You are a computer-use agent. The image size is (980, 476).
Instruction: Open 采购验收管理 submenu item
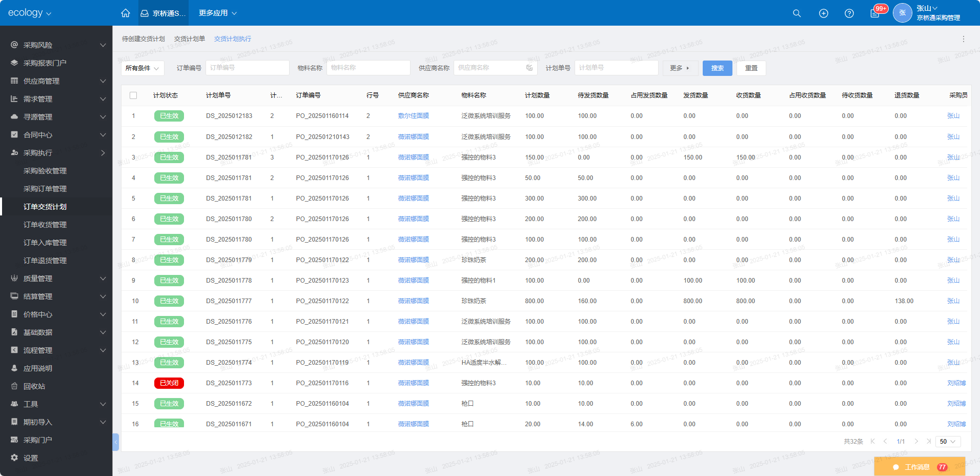pyautogui.click(x=45, y=171)
